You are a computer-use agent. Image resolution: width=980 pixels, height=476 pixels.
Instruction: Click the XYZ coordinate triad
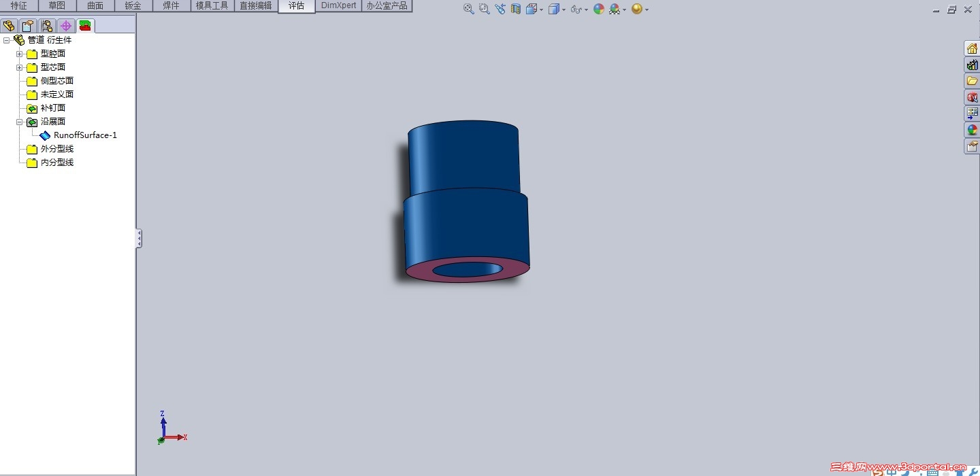[x=170, y=428]
